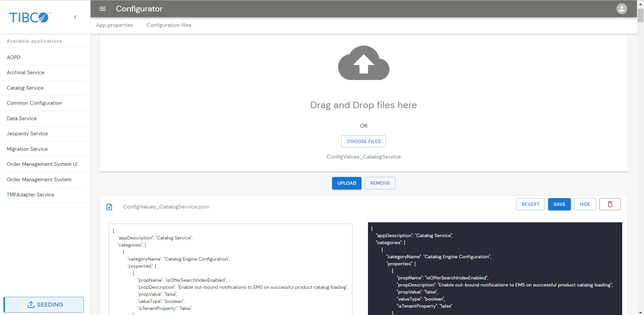Click the file upload icon beside ConfigValues_CatalogService.json
Viewport: 644px width, 315px height.
pos(109,207)
